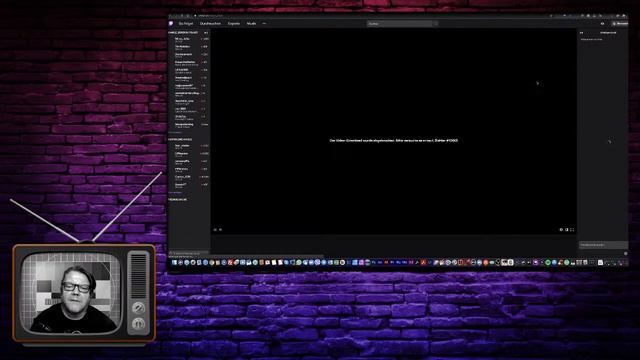Switch to the 'Esports' tab
640x360 pixels.
[x=234, y=24]
